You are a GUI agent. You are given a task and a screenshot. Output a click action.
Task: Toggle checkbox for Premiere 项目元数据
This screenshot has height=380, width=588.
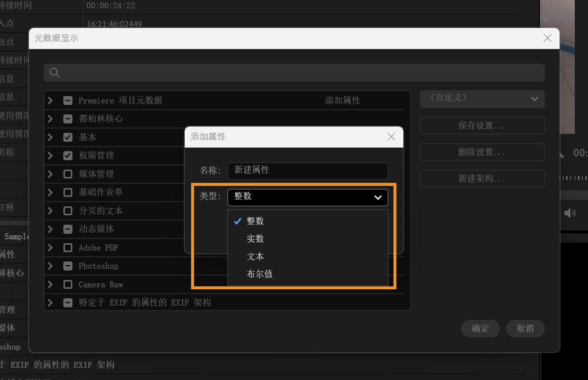pos(68,101)
